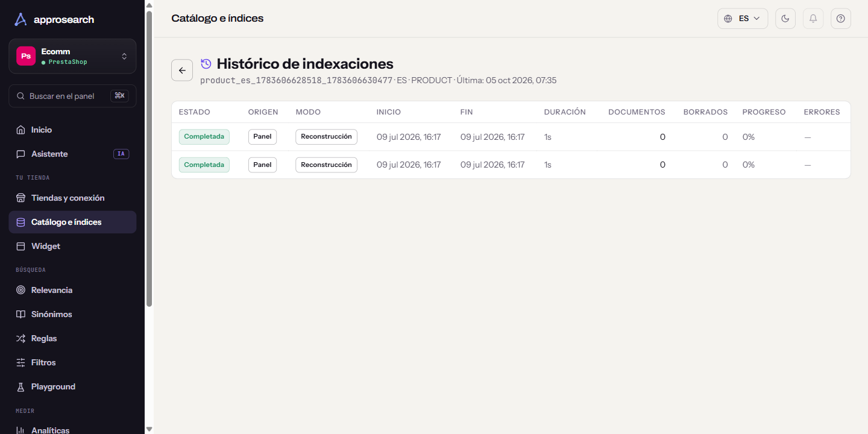Click the Reconstrucción tag in second row

pos(326,165)
